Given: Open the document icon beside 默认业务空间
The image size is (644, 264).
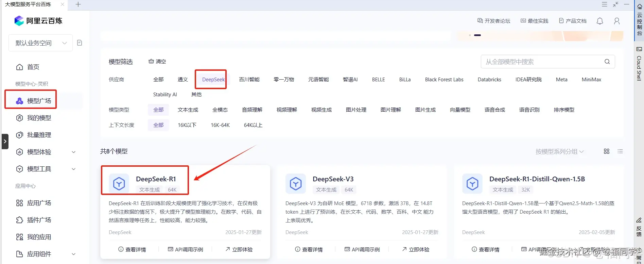Looking at the screenshot, I should (80, 43).
